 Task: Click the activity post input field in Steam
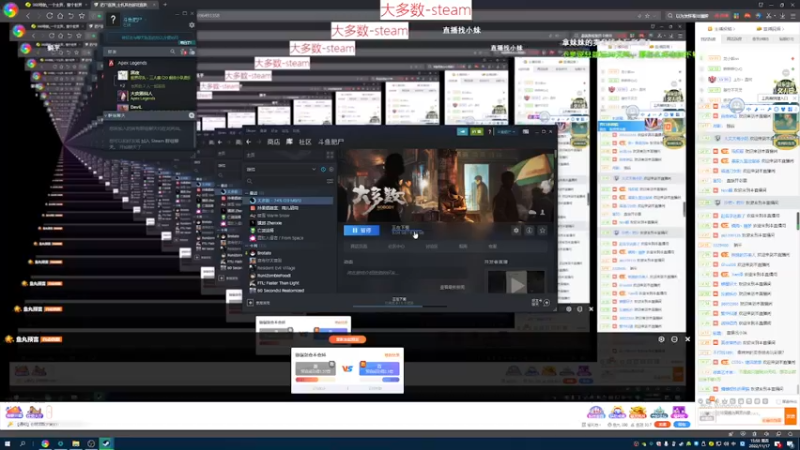405,273
